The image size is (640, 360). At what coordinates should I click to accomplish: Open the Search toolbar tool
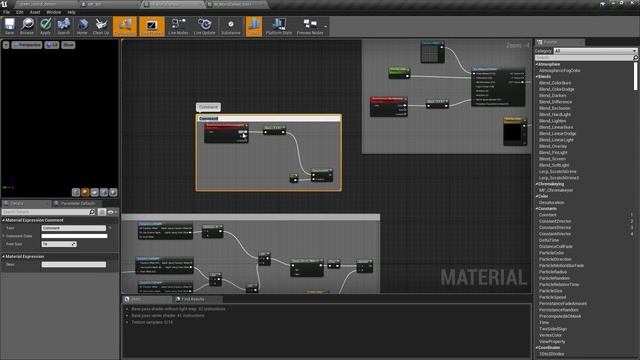pos(63,27)
